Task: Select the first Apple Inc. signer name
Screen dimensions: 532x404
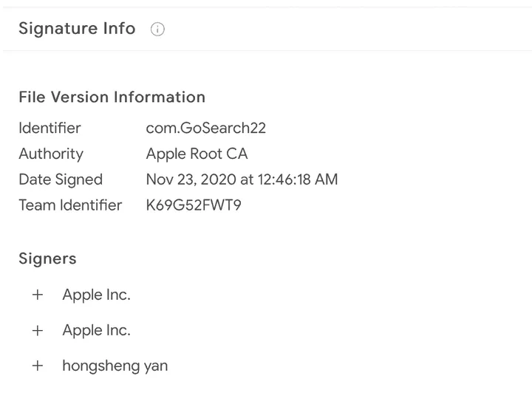Action: click(x=96, y=295)
